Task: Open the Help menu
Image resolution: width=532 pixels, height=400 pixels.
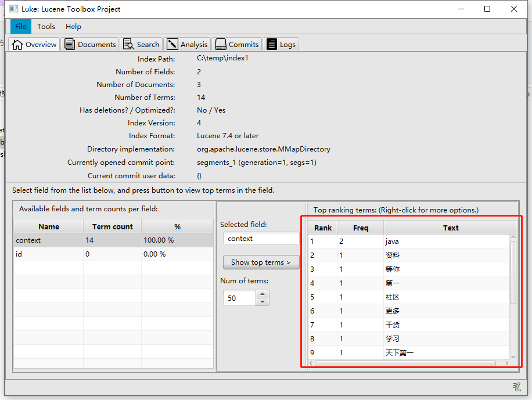Action: point(73,27)
